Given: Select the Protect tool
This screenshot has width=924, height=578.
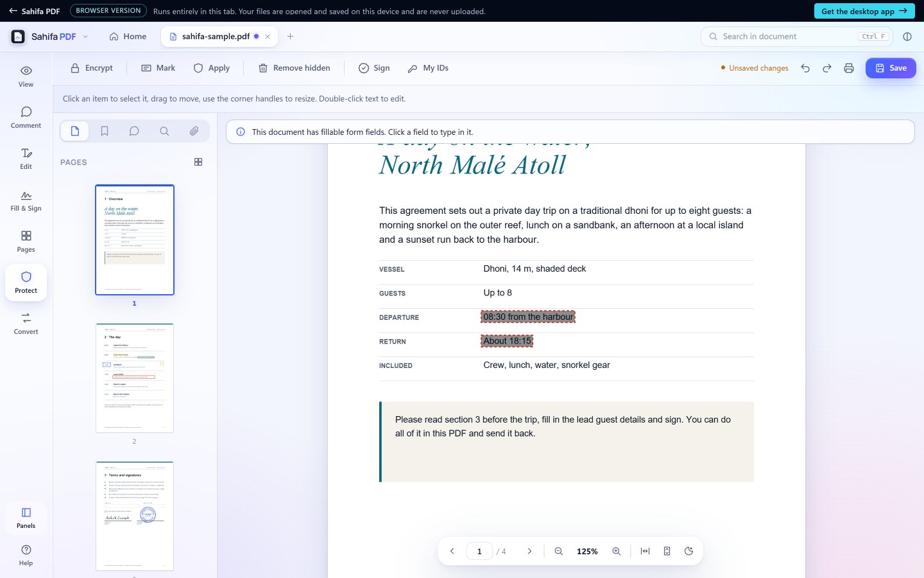Looking at the screenshot, I should pyautogui.click(x=26, y=282).
